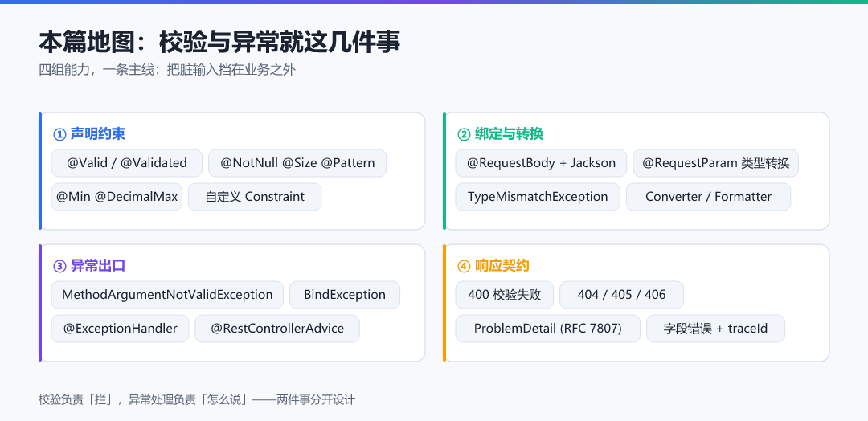868x421 pixels.
Task: Click the @RequestBody + Jackson chip
Action: 541,163
